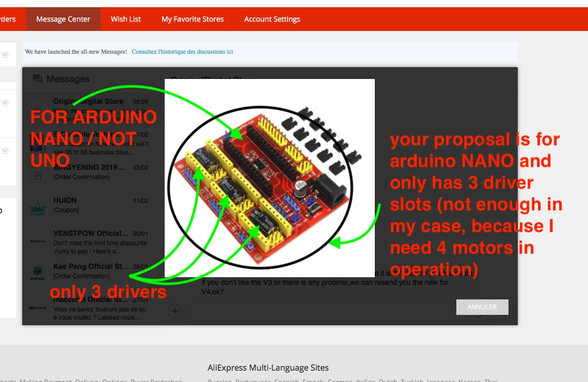The width and height of the screenshot is (588, 382).
Task: Click the Messages chat bubble icon
Action: [38, 79]
